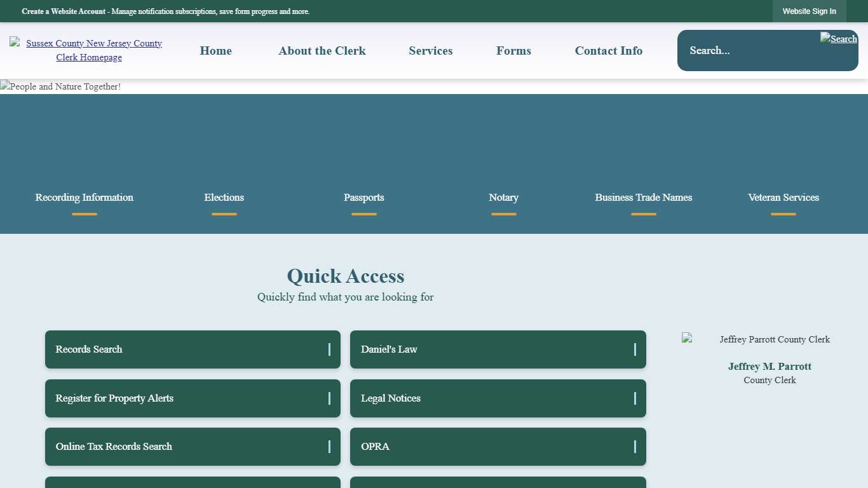This screenshot has height=488, width=868.
Task: Open Veteran Services link
Action: tap(783, 198)
